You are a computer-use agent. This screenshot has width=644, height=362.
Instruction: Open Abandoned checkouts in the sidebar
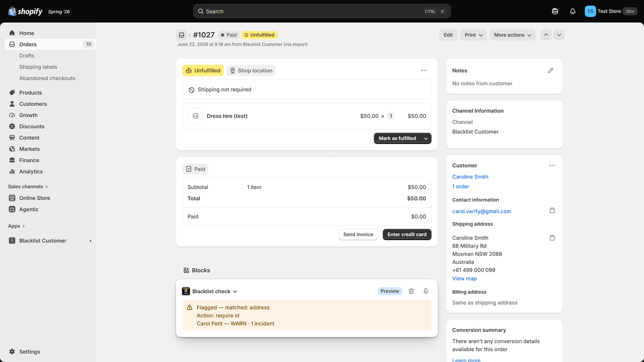coord(47,78)
